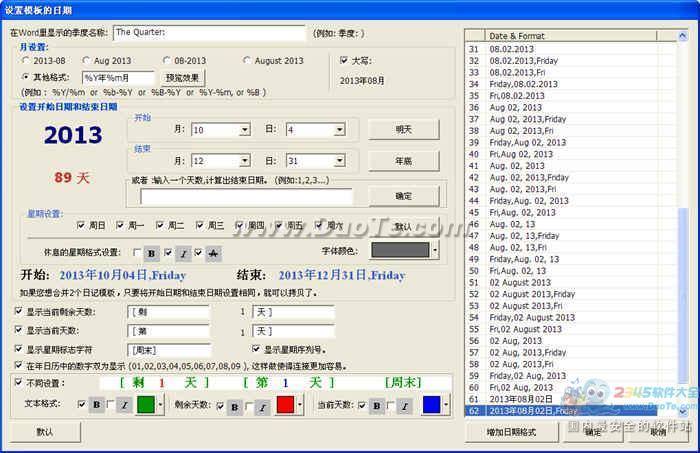
Task: Click Italic icon next to 剩余天数 format
Action: (263, 407)
